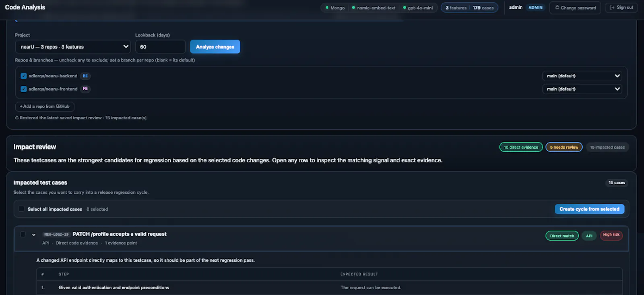Open the Project dropdown showing nearU

(x=73, y=47)
